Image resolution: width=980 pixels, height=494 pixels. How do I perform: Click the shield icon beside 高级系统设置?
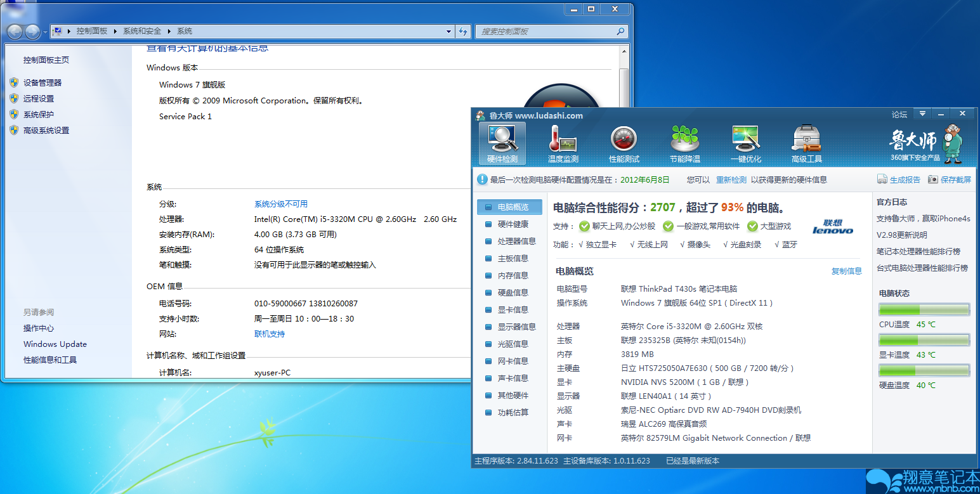point(14,130)
